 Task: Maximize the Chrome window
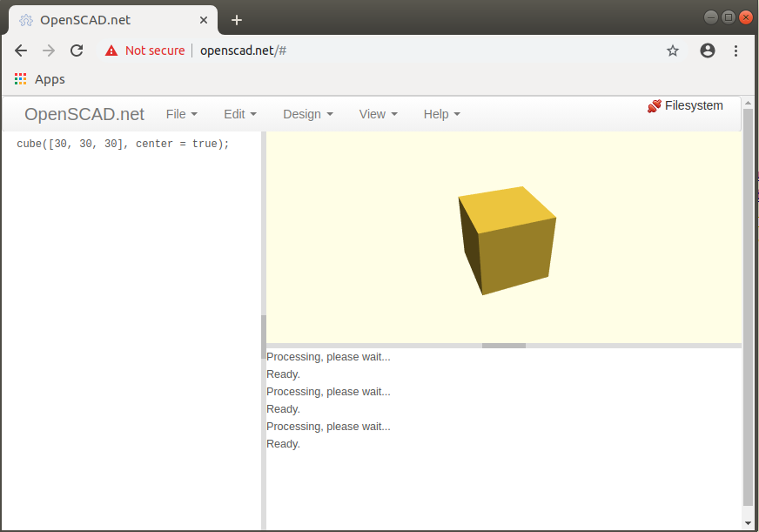(x=728, y=18)
